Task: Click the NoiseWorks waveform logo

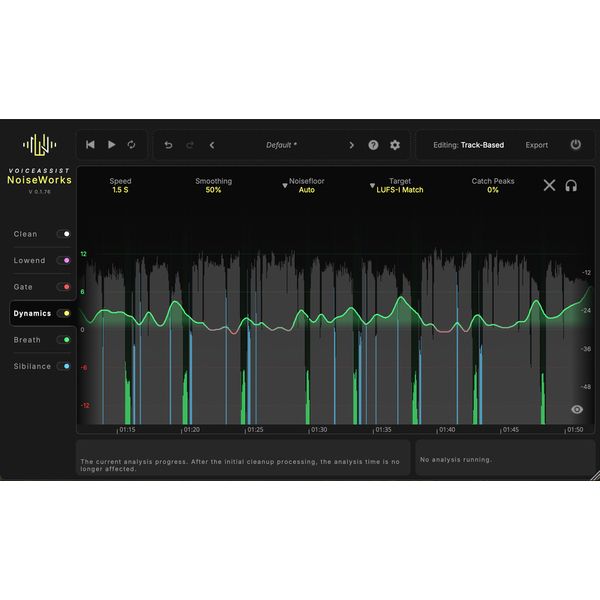Action: [39, 145]
